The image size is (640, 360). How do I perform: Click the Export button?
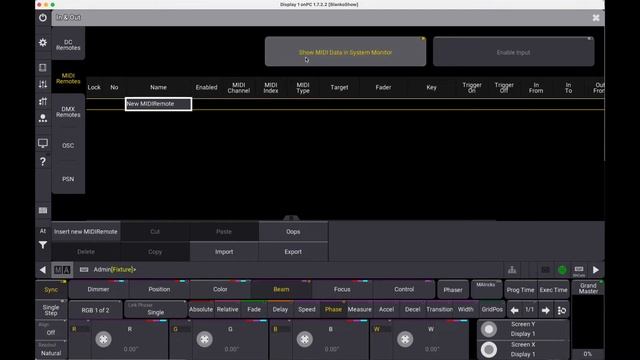[293, 251]
